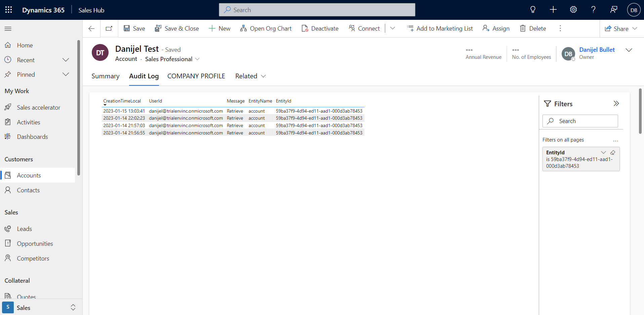Click Save & Close command
The height and width of the screenshot is (315, 644).
click(176, 29)
